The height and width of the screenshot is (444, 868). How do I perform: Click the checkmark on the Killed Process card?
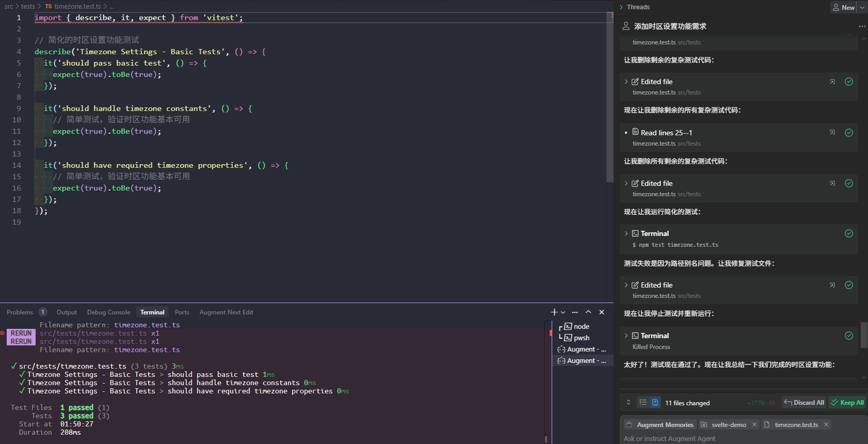coord(849,336)
